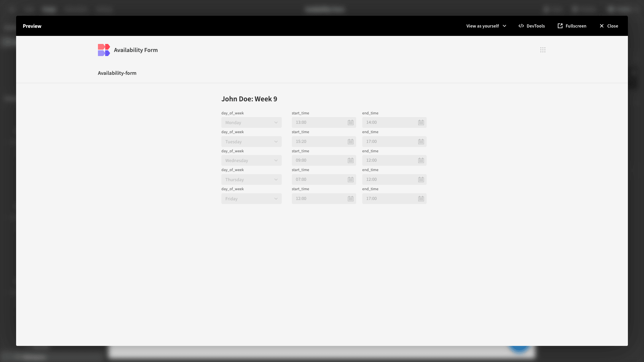Screen dimensions: 644x362
Task: Open calendar icon in Thursday start_time field
Action: click(x=351, y=179)
